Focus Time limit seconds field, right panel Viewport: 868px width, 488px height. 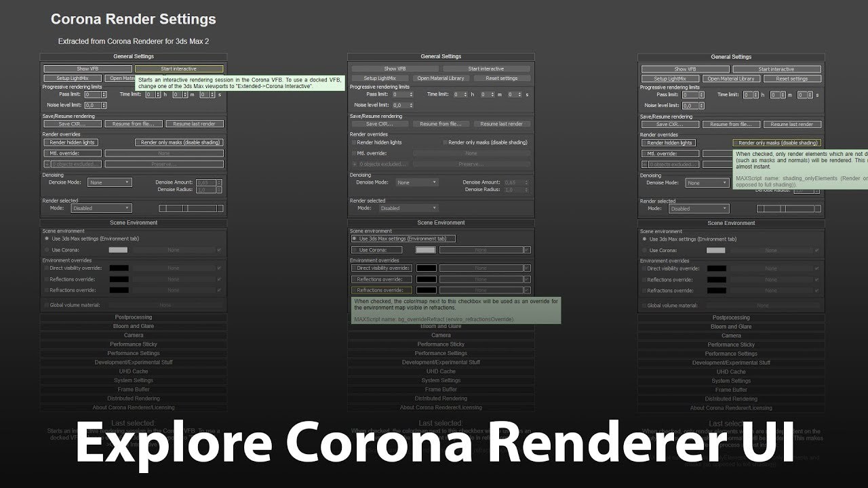[802, 95]
